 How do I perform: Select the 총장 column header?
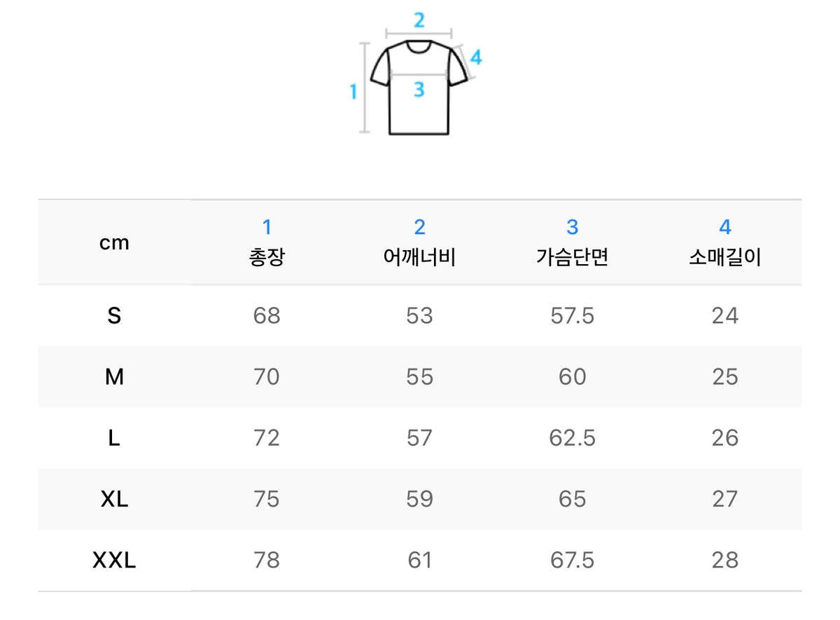coord(267,242)
